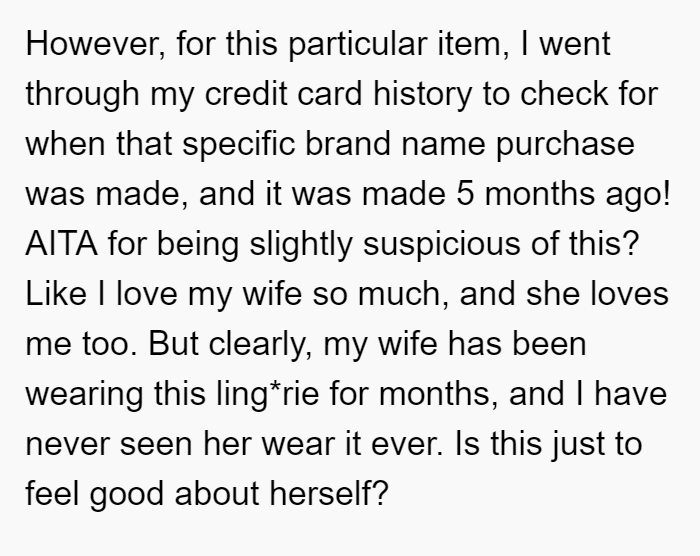Select the word "credit" in the text
This screenshot has height=556, width=700.
246,94
